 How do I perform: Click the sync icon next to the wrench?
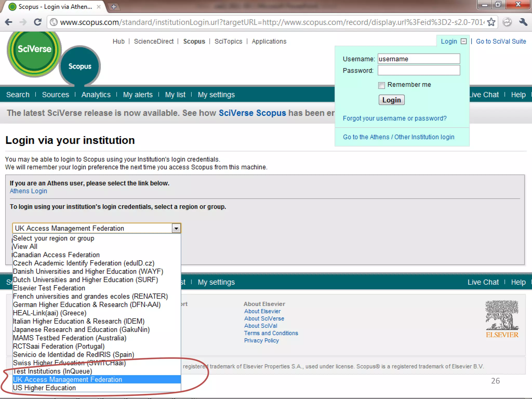pos(507,22)
